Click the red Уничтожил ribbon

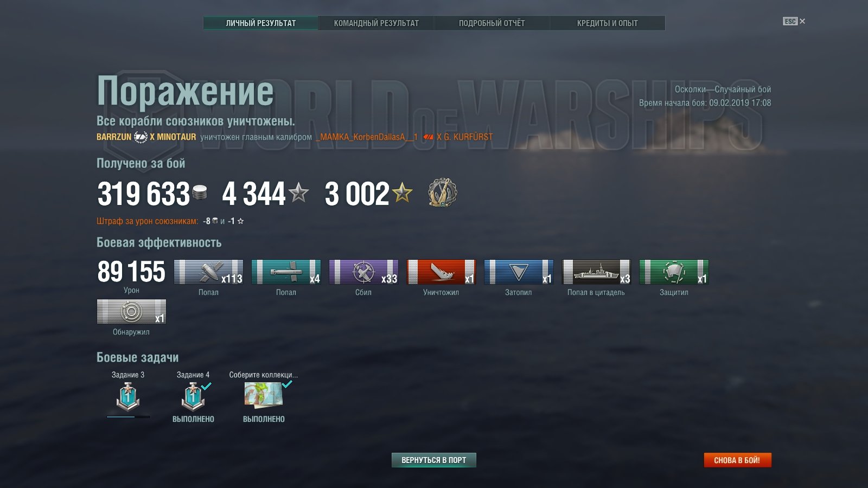click(x=441, y=272)
